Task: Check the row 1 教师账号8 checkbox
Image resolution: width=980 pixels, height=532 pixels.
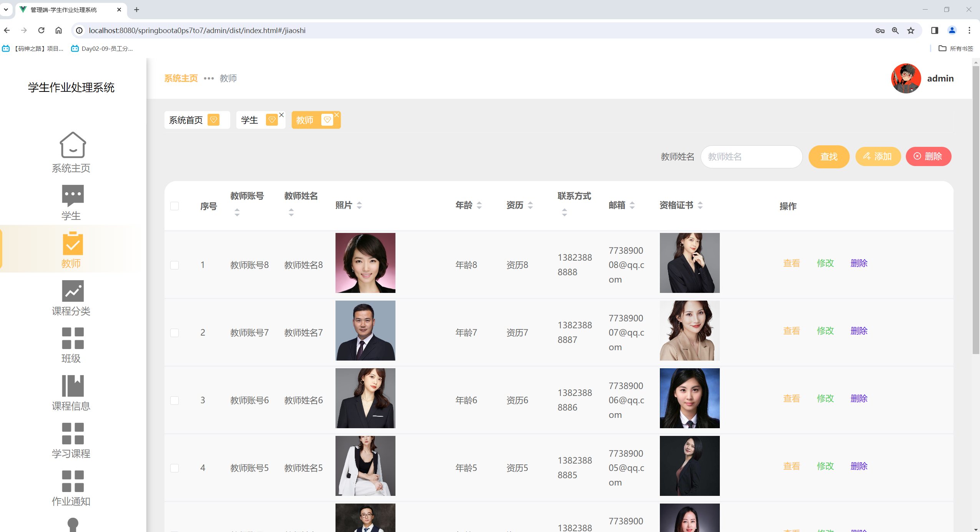Action: (174, 265)
